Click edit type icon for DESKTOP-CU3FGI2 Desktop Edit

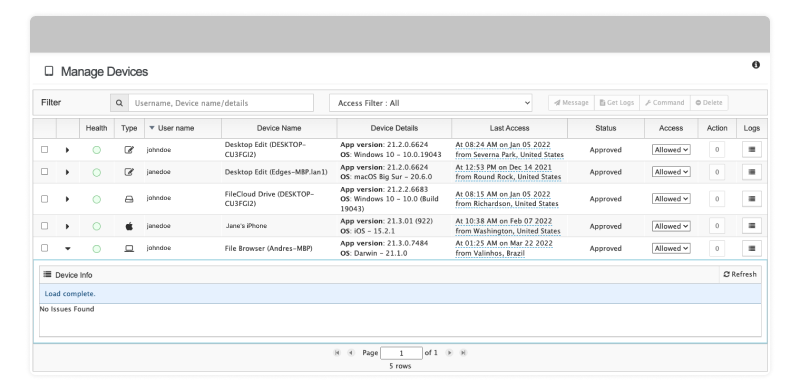[x=129, y=150]
